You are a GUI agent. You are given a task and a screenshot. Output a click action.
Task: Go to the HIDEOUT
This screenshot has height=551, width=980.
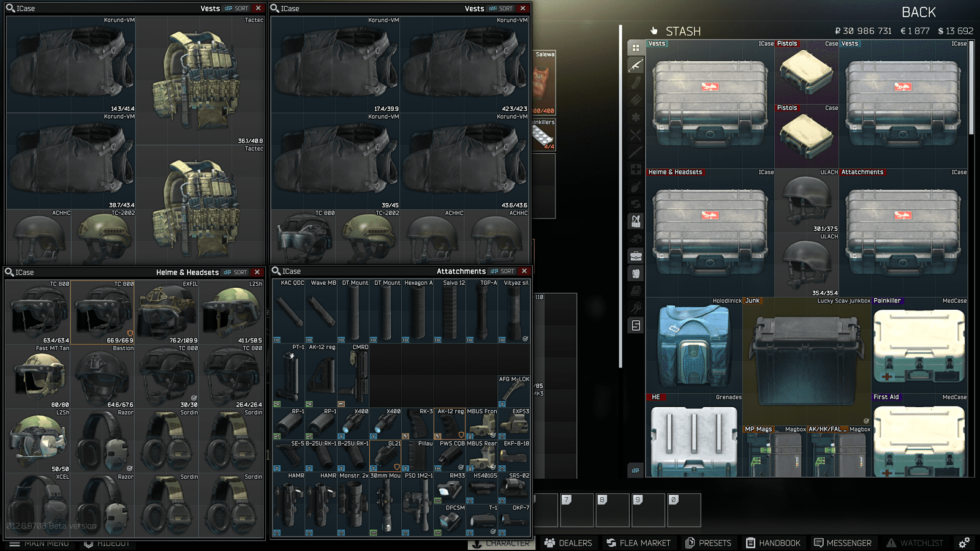tap(107, 544)
